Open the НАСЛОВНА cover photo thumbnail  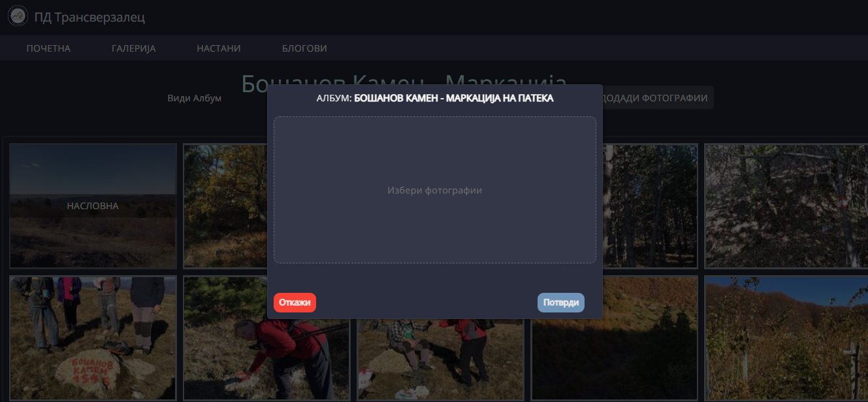(93, 206)
